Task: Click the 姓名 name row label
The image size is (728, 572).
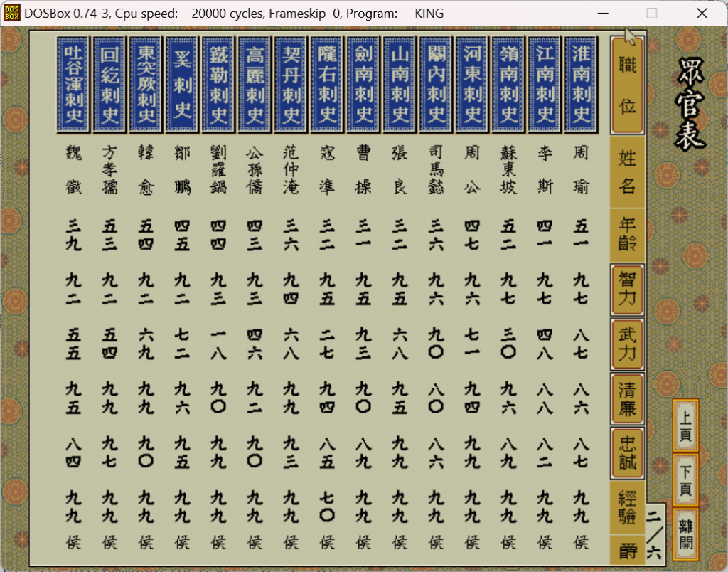Action: point(627,172)
